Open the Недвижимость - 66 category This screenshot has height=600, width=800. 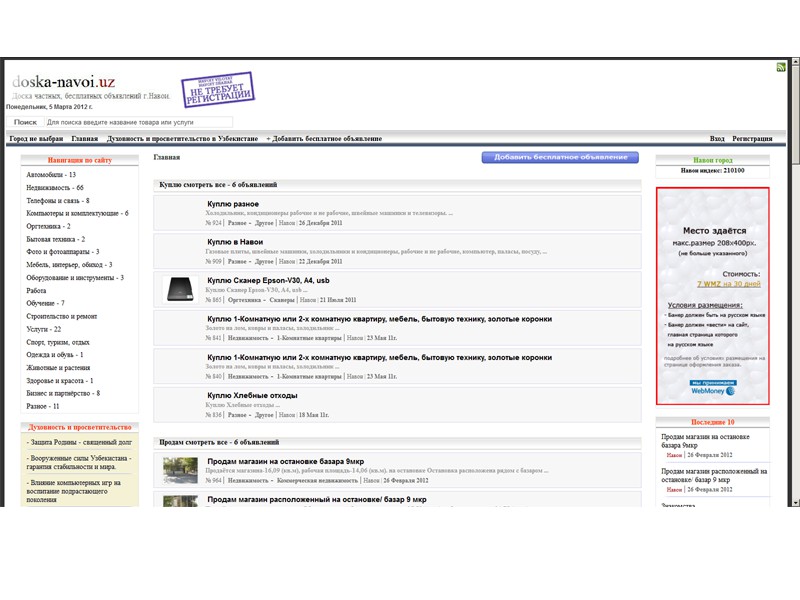click(55, 188)
